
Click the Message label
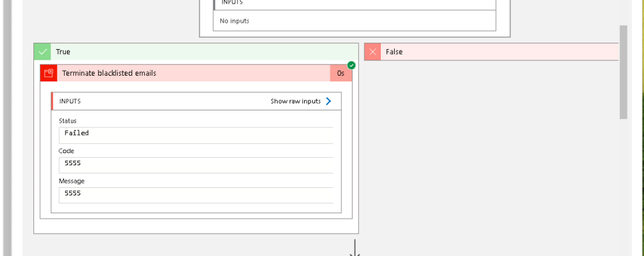coord(72,181)
